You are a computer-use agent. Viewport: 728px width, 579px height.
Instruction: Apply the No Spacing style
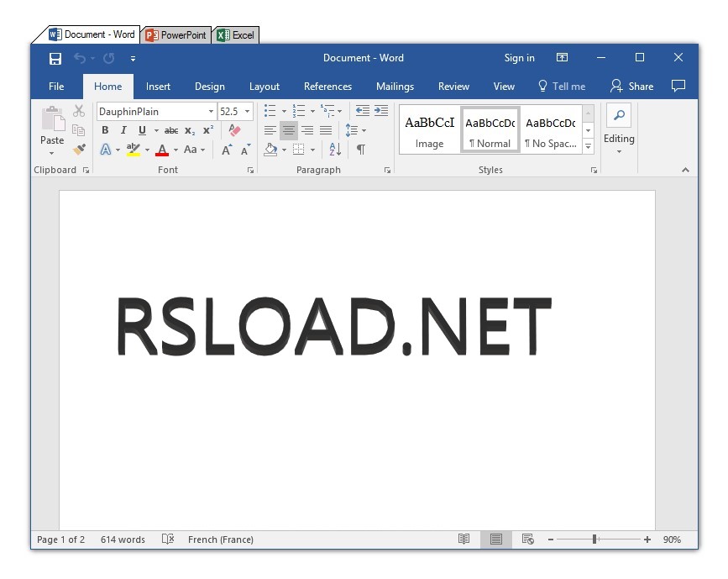point(551,129)
